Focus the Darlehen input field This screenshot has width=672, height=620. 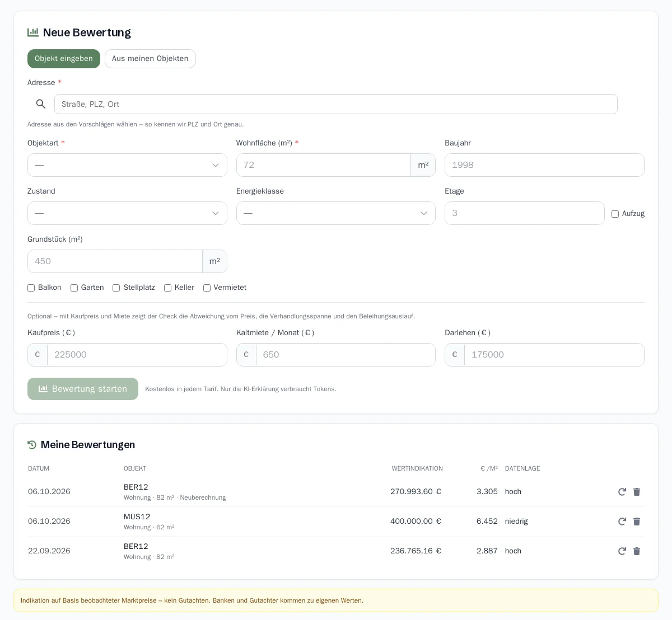tap(554, 355)
